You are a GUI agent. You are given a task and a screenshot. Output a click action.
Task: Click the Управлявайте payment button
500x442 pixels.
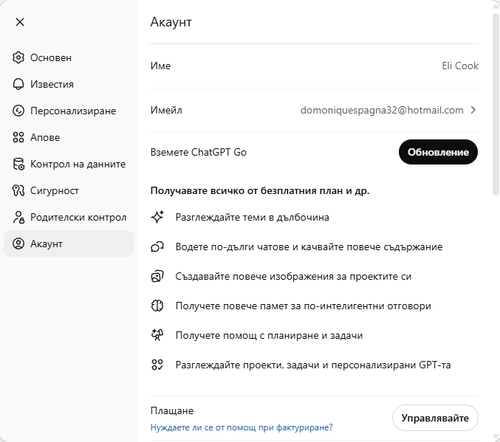click(x=435, y=418)
